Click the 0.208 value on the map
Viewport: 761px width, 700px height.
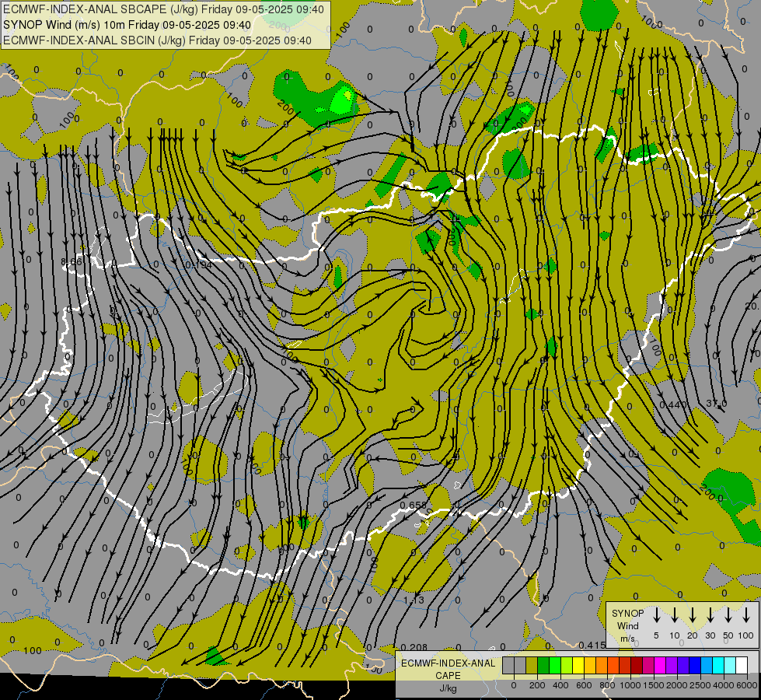(414, 647)
